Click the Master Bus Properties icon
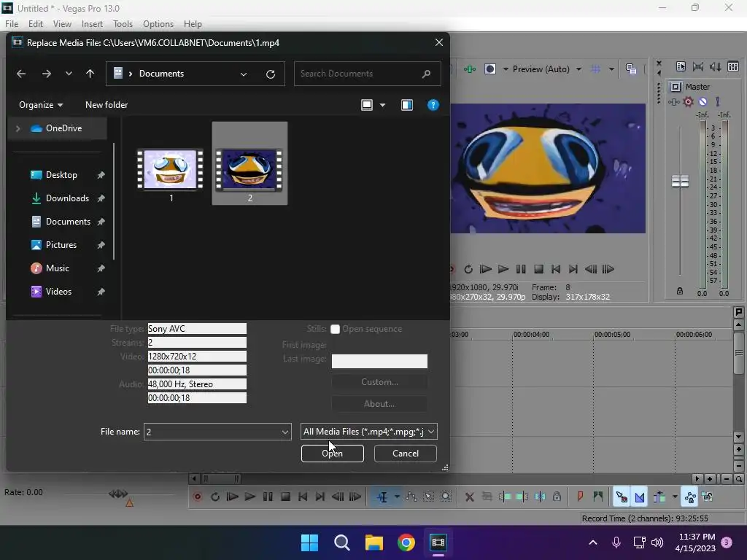The image size is (747, 560). pyautogui.click(x=681, y=66)
